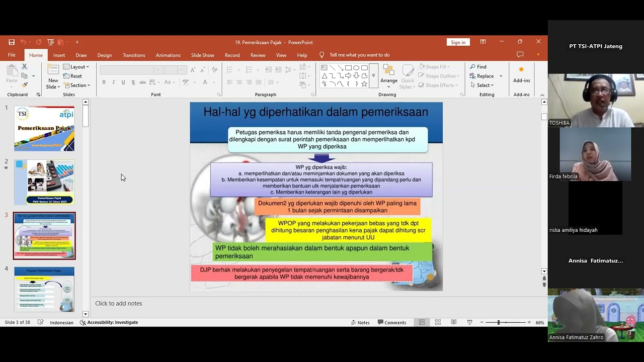
Task: Toggle Underline formatting
Action: (x=123, y=82)
